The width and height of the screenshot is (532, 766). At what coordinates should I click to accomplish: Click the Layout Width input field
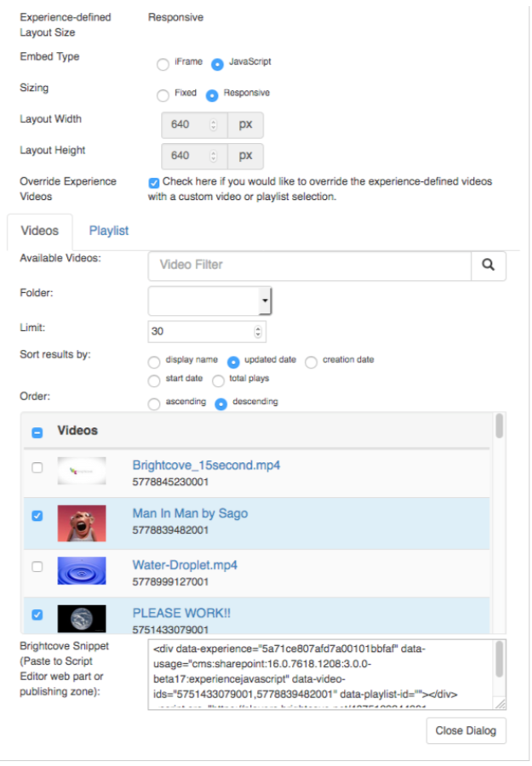pyautogui.click(x=194, y=125)
